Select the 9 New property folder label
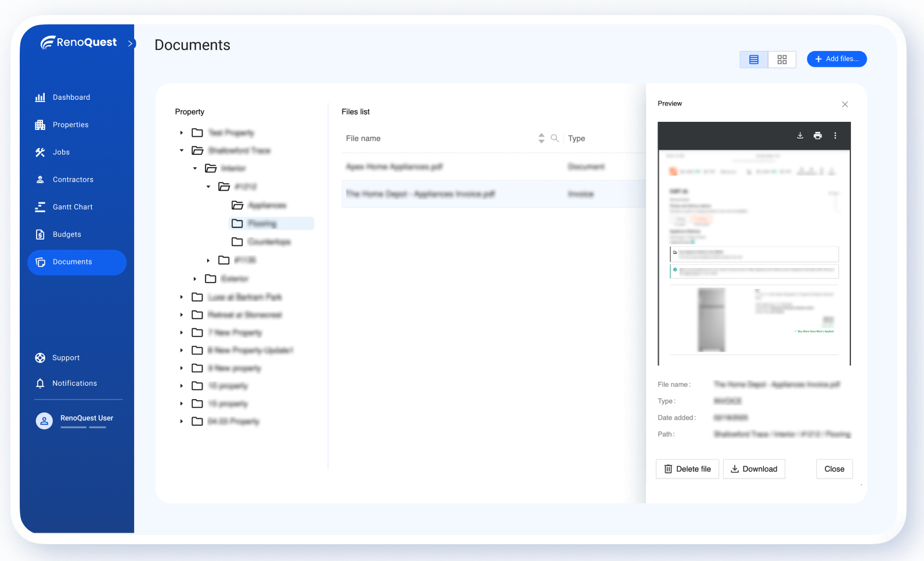 point(234,368)
